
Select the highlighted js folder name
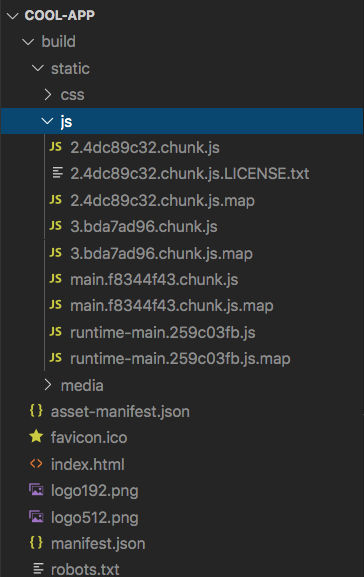coord(66,121)
